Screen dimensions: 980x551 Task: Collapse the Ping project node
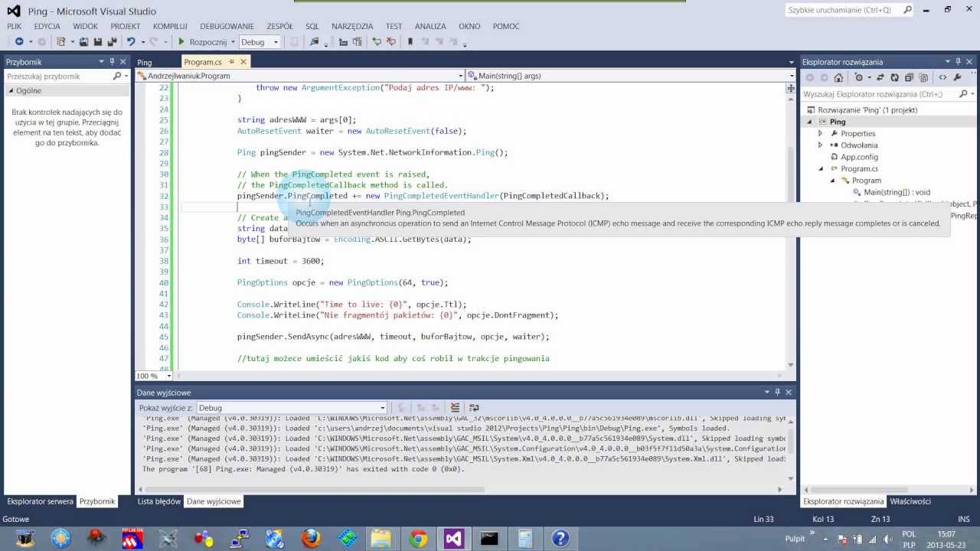(809, 122)
